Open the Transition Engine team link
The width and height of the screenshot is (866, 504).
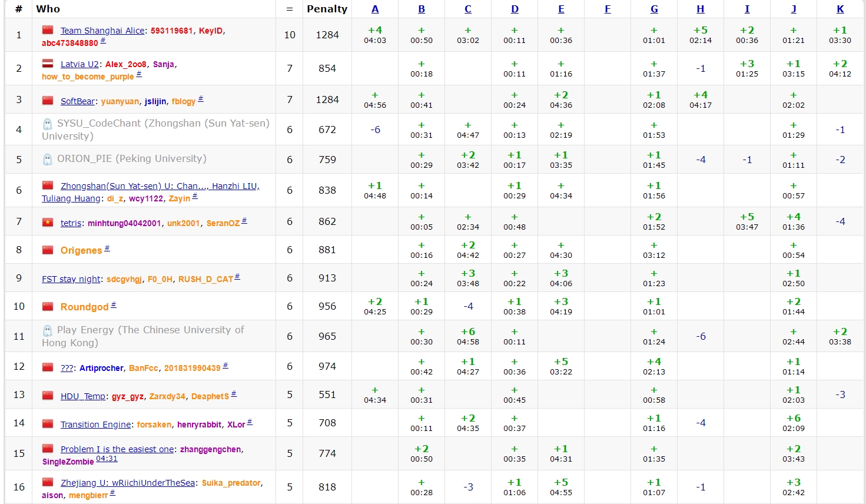[x=95, y=425]
